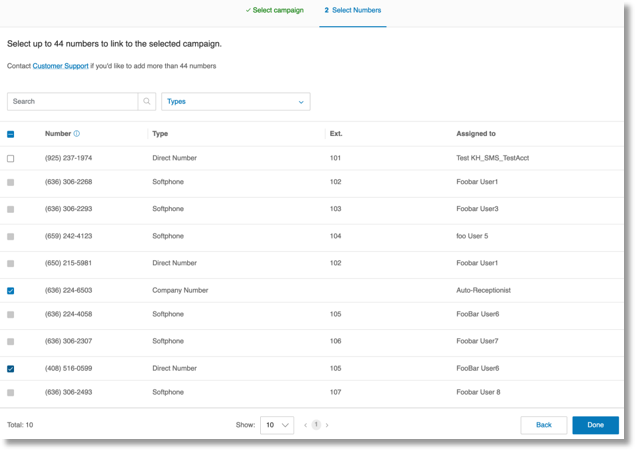Uncheck the box for (408) 516-0599
Viewport: 635px width, 450px height.
[11, 369]
